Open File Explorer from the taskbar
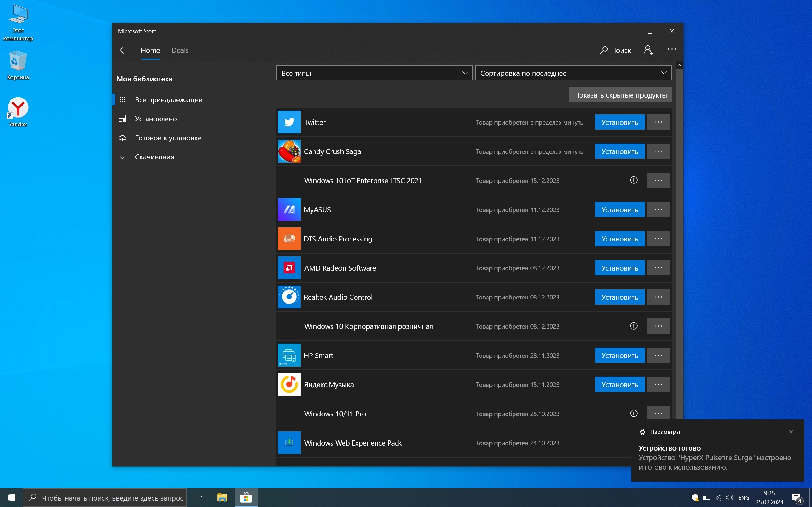 click(x=222, y=497)
